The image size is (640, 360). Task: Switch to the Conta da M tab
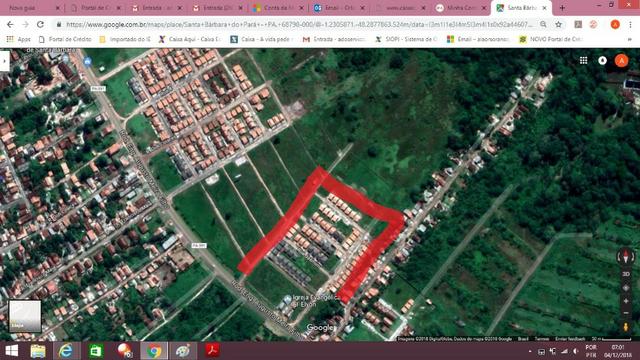click(x=278, y=8)
